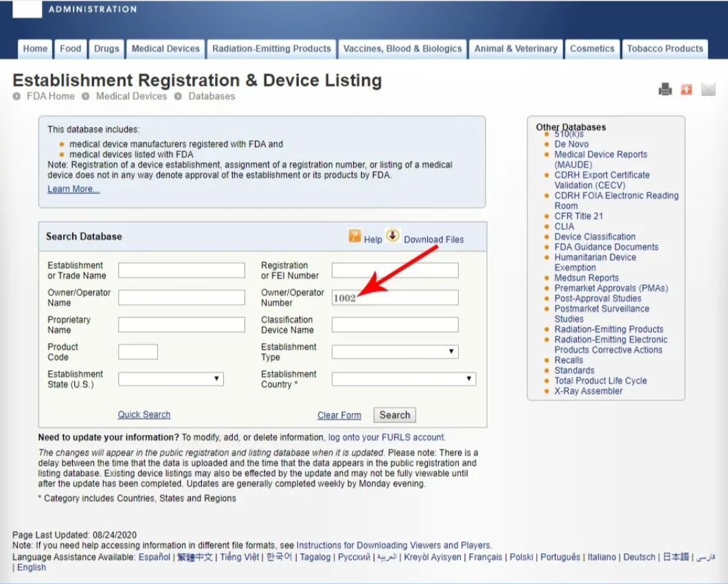Open the Establishment State (U.S.) dropdown
This screenshot has width=728, height=584.
[x=171, y=379]
